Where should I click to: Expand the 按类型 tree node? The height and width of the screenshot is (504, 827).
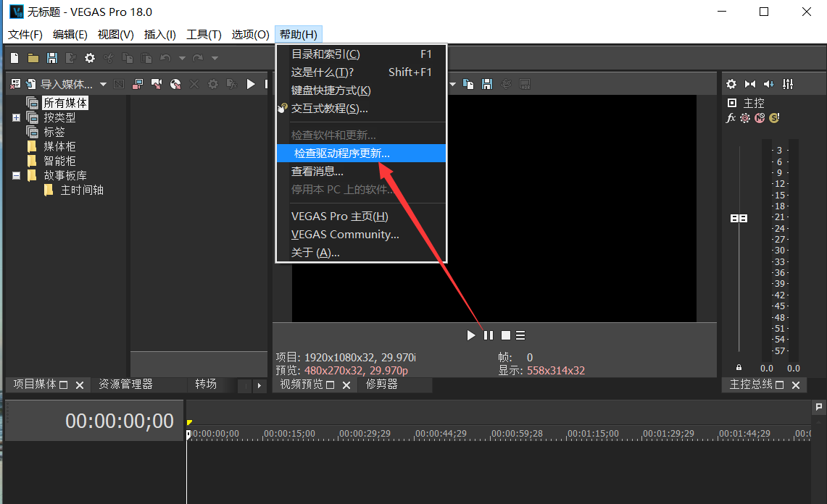tap(17, 117)
